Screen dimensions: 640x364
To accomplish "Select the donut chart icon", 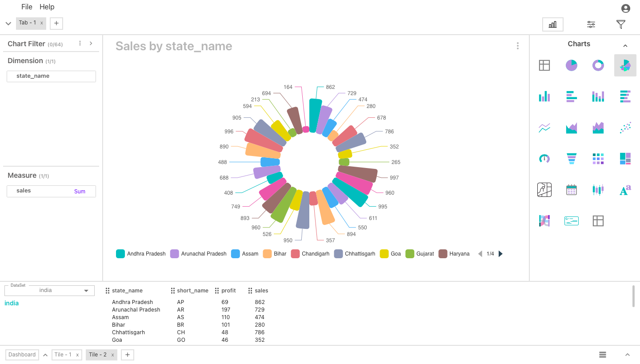I will click(x=598, y=65).
